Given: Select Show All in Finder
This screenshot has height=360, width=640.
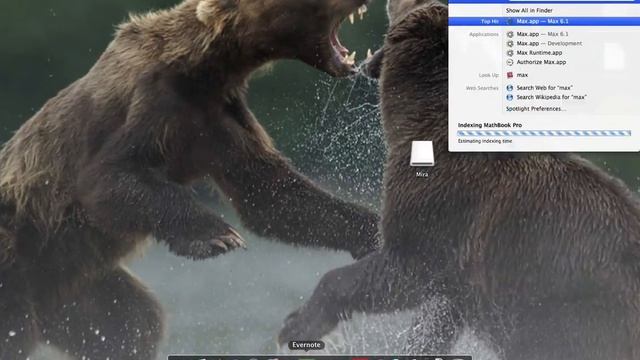Looking at the screenshot, I should [x=529, y=10].
